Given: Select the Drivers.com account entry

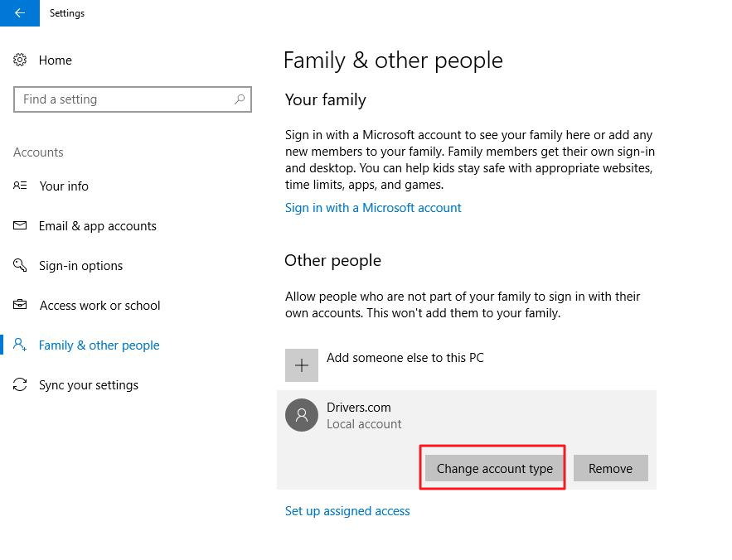Looking at the screenshot, I should [x=359, y=407].
